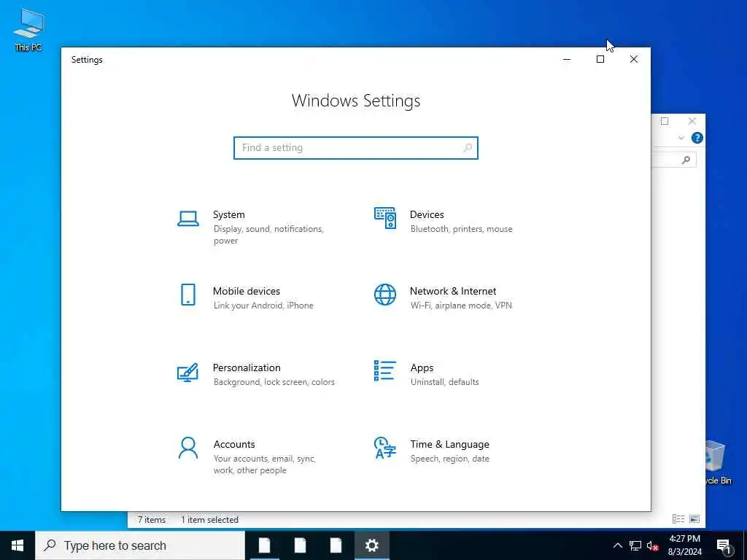Screen dimensions: 747x560
Task: Click 'Speech, region, date' description
Action: (449, 459)
